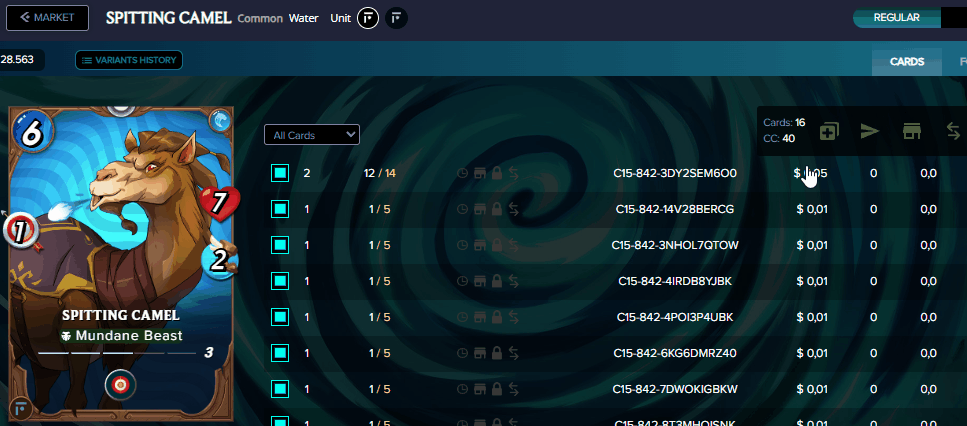Click swap arrows icon in 3DY2SEM6O0 row
Screen dimensions: 967x426
tap(513, 174)
